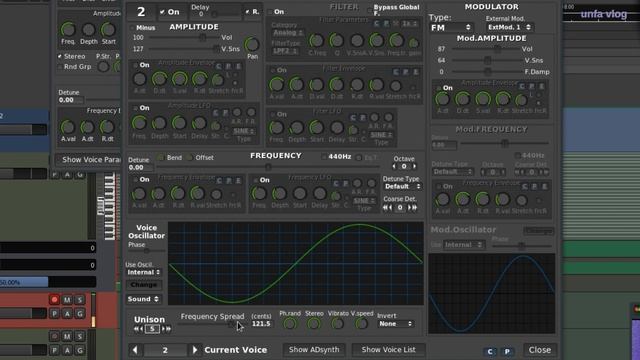Click the green Voice Oscillator waveform display
This screenshot has height=360, width=640.
point(296,263)
